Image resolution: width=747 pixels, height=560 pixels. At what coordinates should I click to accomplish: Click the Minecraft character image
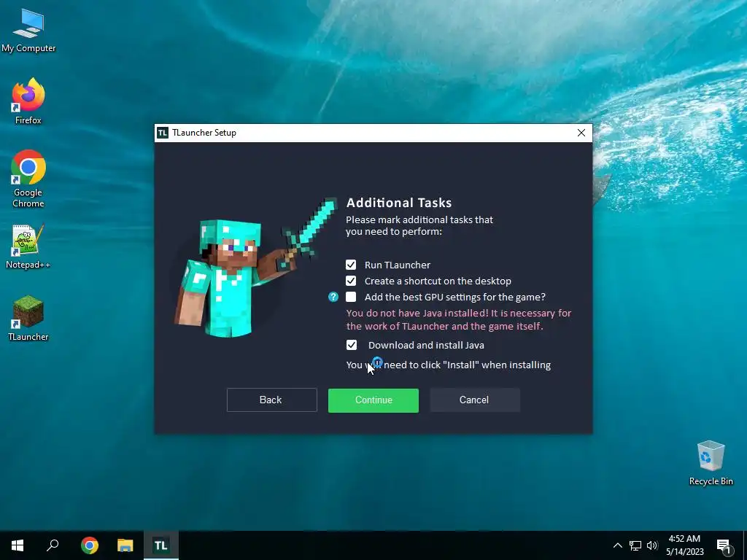(x=255, y=268)
